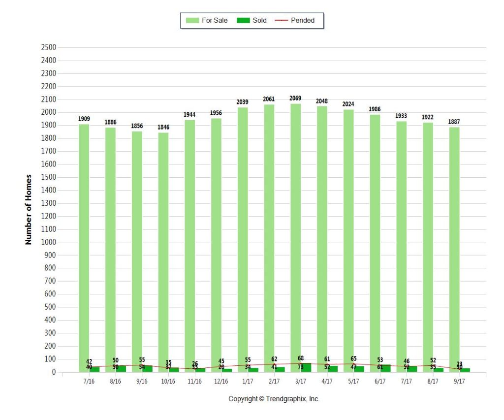The image size is (504, 420).
Task: Click the value label 1922
Action: [x=428, y=117]
